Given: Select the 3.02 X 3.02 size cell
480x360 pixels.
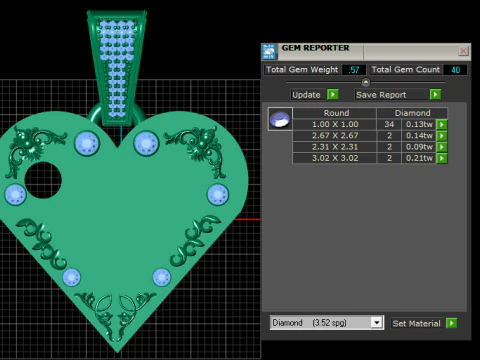Looking at the screenshot, I should [335, 158].
